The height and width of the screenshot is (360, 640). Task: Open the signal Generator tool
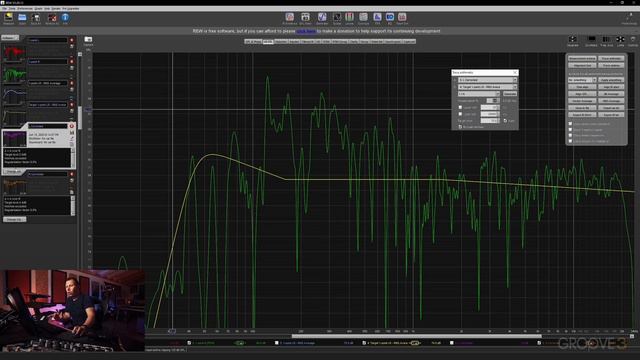322,18
